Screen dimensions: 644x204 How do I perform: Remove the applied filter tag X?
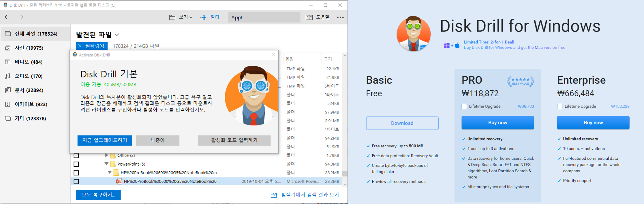(80, 46)
